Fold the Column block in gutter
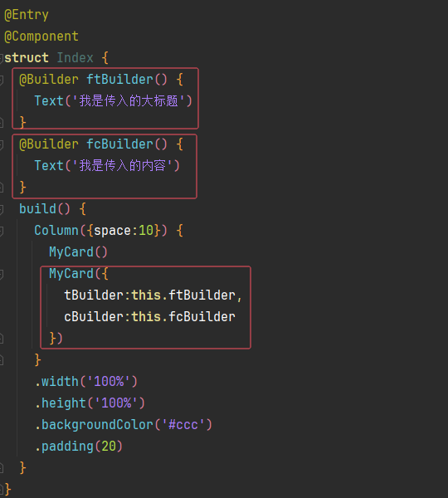Viewport: 448px width, 498px height. 2,231
